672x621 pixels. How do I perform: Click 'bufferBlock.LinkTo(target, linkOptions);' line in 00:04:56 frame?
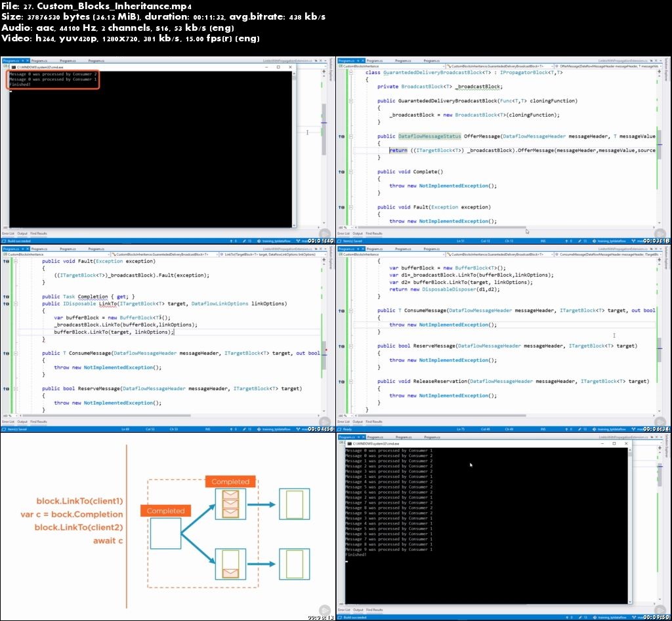click(114, 332)
